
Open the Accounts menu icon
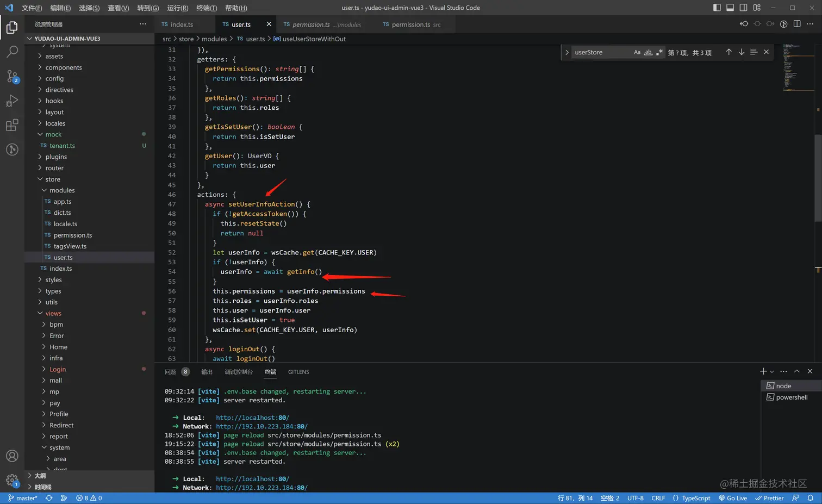point(12,456)
